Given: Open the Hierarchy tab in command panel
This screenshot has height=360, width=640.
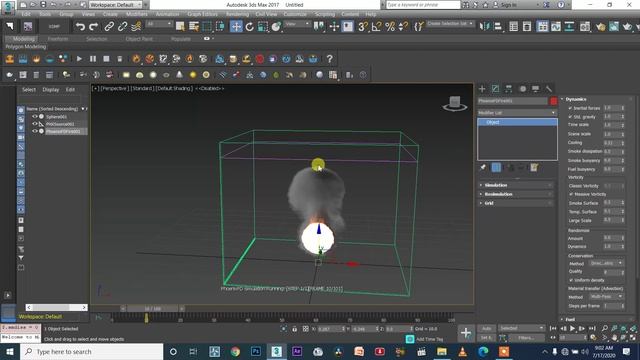Looking at the screenshot, I should coord(509,89).
